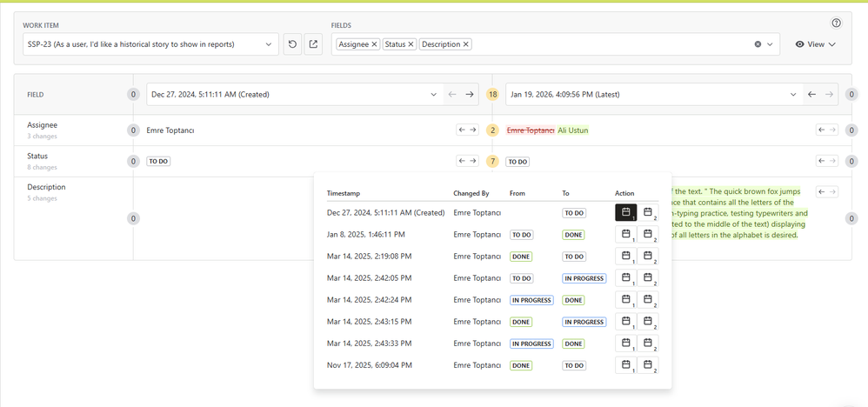Click right Description row previous-change arrow
The image size is (868, 407).
(x=822, y=191)
